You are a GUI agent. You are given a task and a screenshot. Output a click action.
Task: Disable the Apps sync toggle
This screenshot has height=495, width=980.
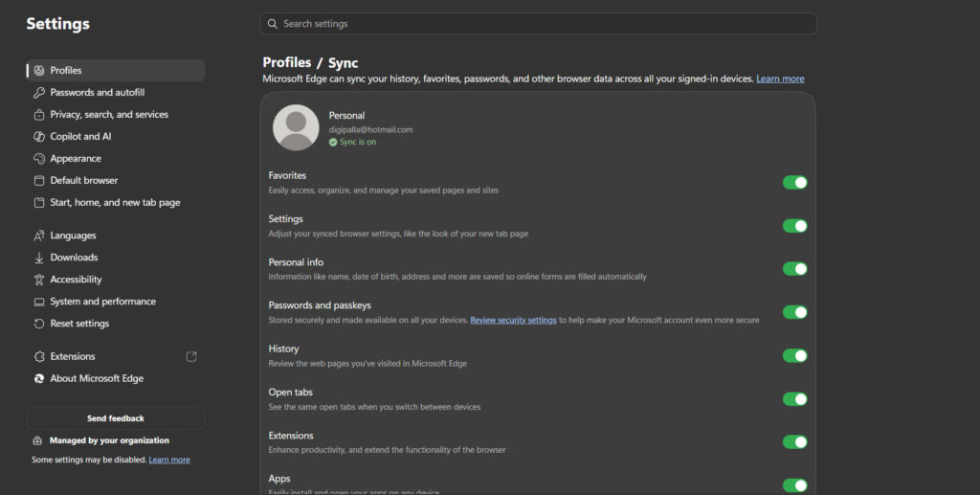click(x=794, y=485)
